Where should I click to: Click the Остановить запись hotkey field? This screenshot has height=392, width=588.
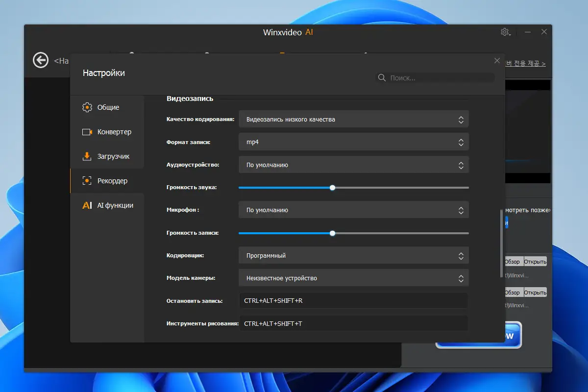point(354,300)
